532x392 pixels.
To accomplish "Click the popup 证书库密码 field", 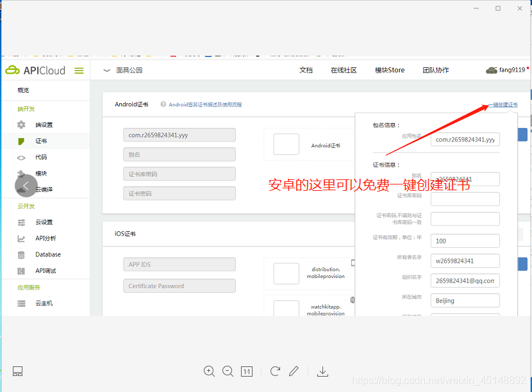I will tap(465, 199).
